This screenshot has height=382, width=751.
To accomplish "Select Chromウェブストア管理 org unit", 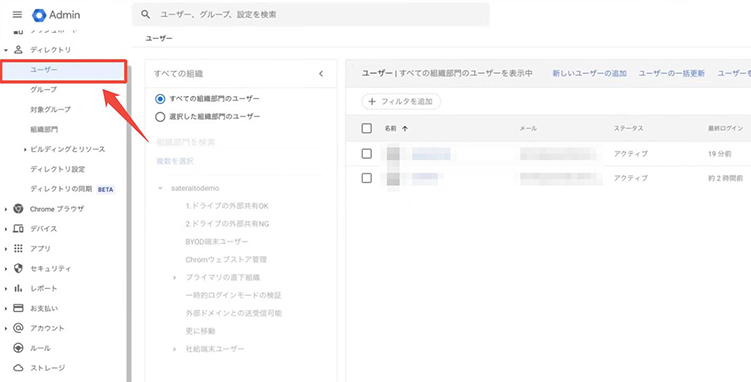I will tap(226, 260).
